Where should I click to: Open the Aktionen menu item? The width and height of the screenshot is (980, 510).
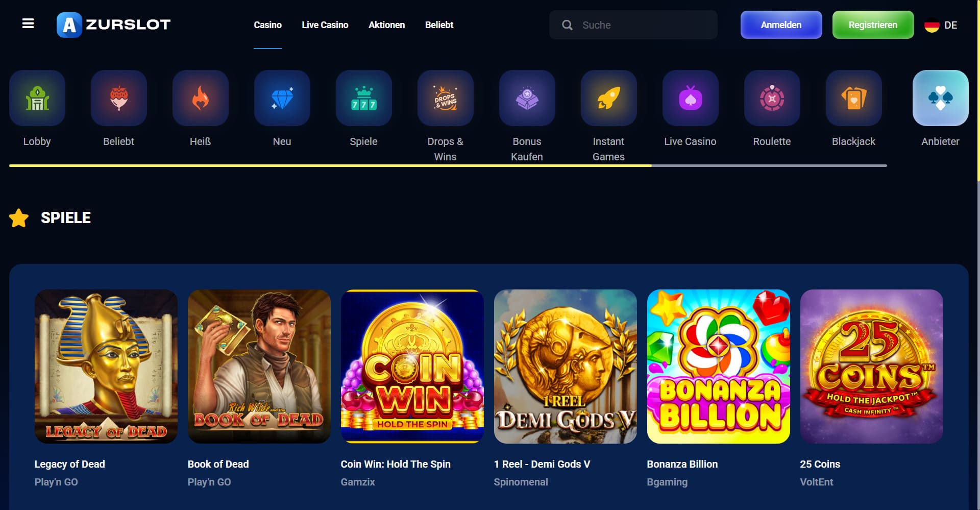387,25
